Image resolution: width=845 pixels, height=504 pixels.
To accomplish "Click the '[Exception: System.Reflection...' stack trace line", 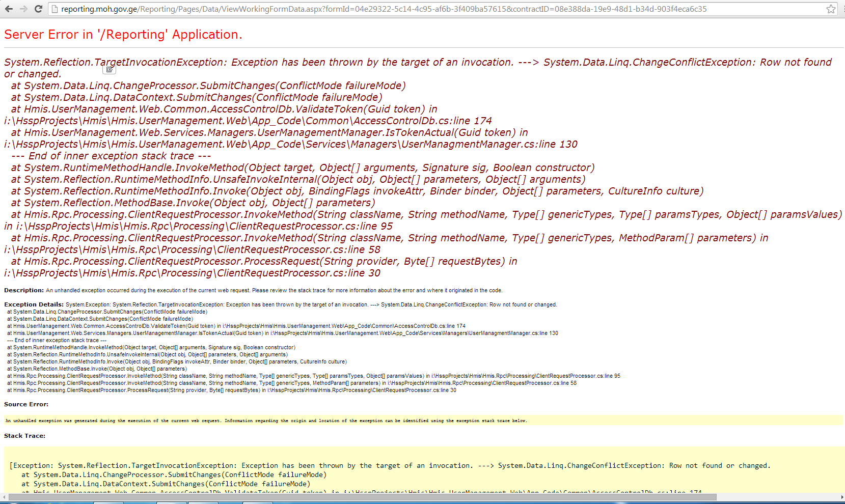I will (x=390, y=466).
